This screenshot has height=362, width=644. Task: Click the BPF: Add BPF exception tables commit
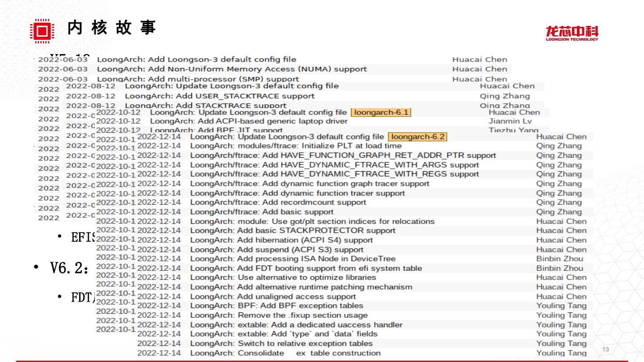coord(276,306)
